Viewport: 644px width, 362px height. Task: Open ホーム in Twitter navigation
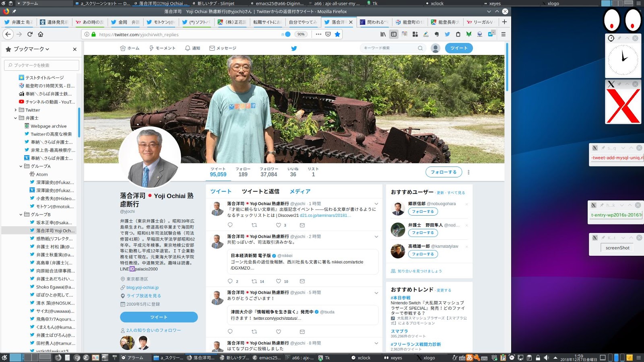(x=130, y=48)
